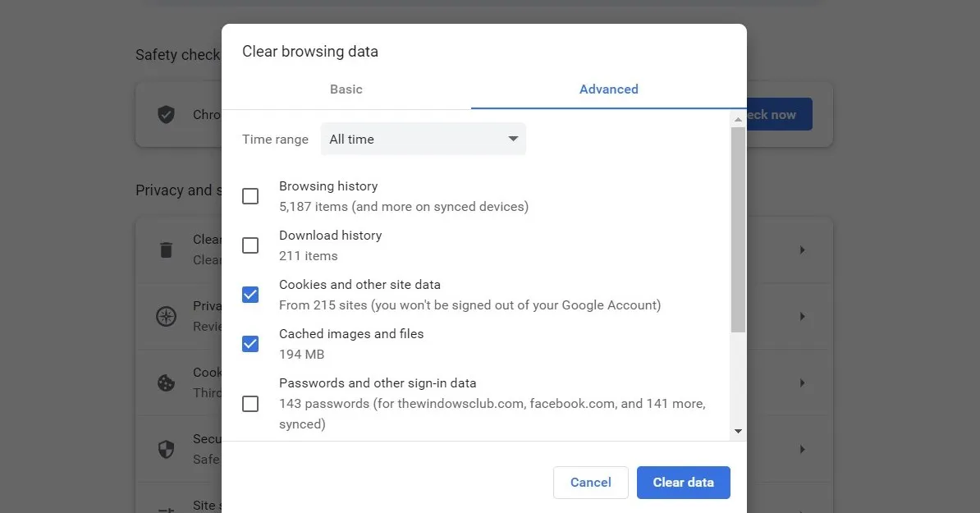Image resolution: width=980 pixels, height=513 pixels.
Task: Select the Privacy guide compass icon
Action: [166, 316]
